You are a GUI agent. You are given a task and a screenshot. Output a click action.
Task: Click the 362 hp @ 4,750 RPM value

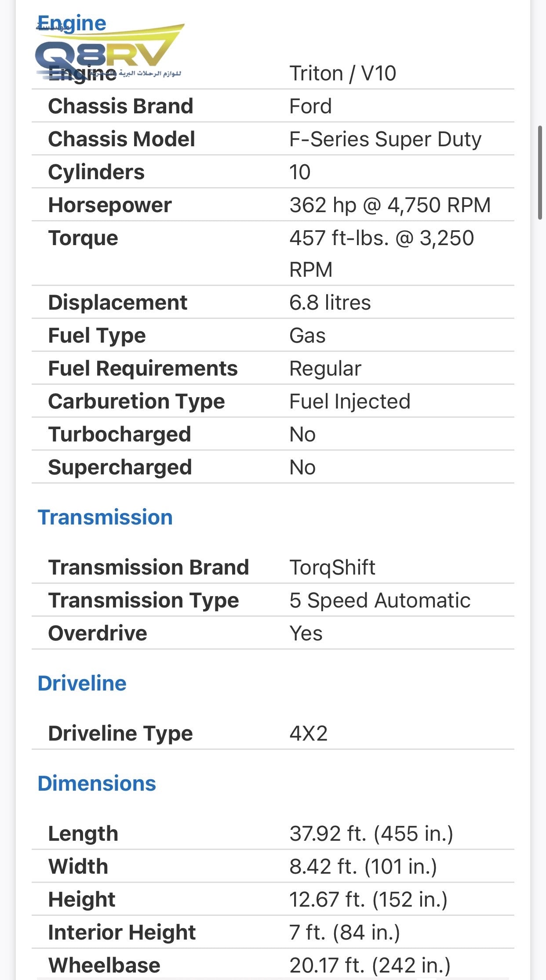390,205
